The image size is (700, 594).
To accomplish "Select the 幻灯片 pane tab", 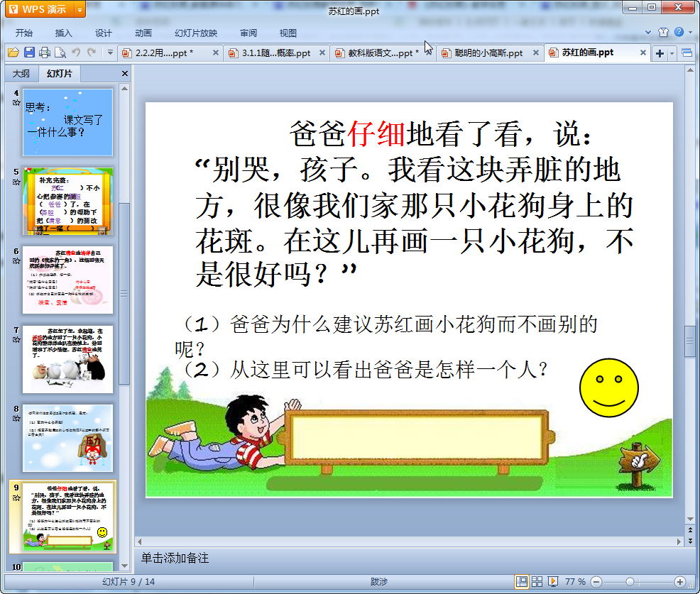I will pyautogui.click(x=60, y=74).
